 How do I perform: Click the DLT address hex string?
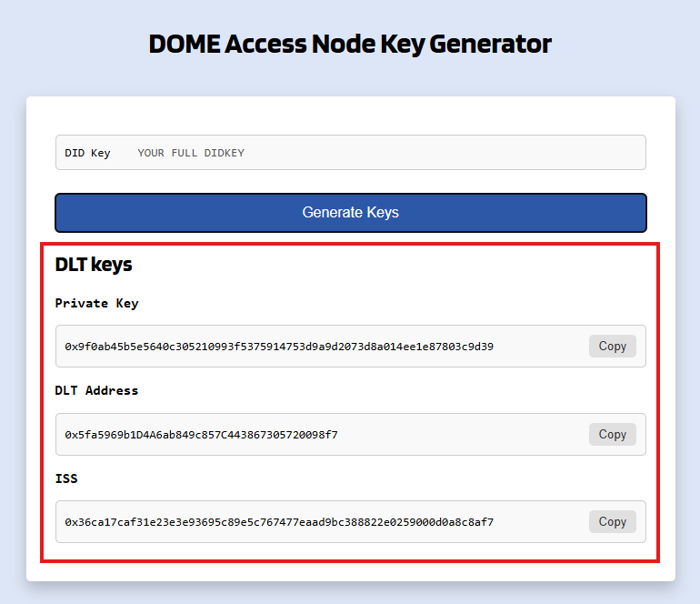201,435
